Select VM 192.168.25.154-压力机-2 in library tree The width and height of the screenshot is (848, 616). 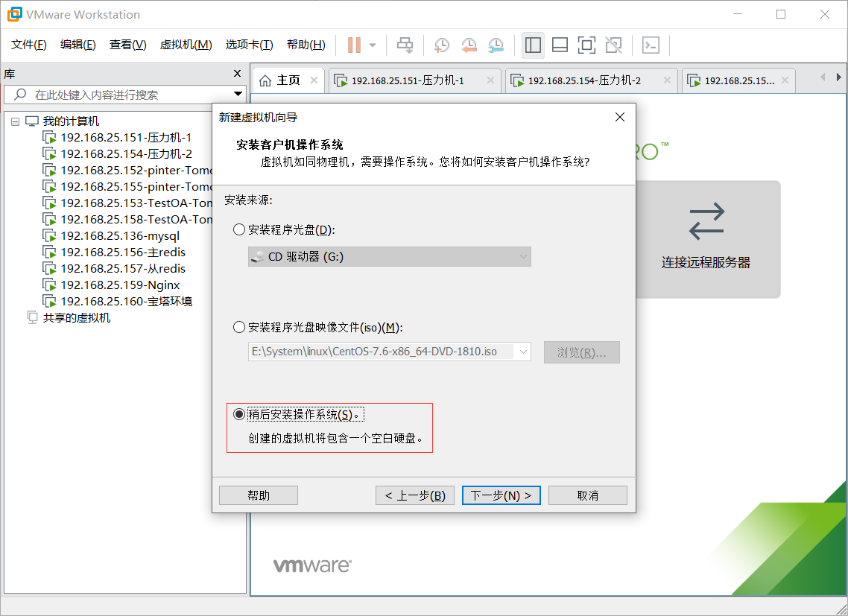tap(126, 154)
